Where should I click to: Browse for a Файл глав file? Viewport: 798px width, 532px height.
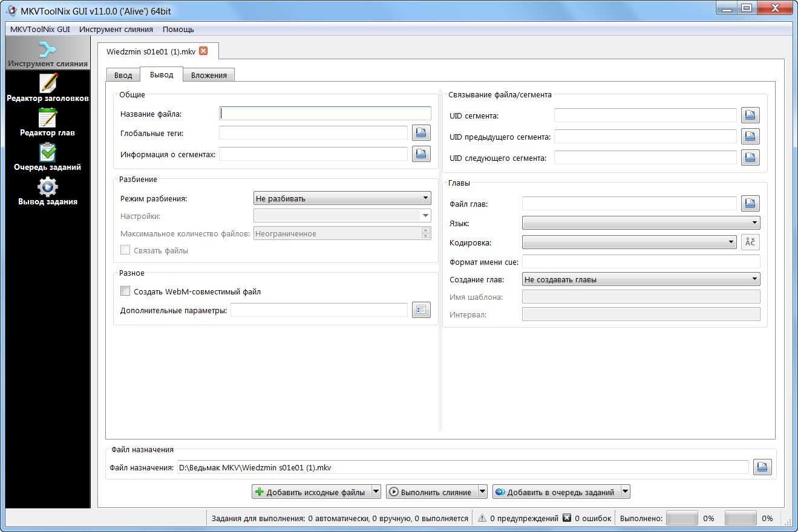750,203
